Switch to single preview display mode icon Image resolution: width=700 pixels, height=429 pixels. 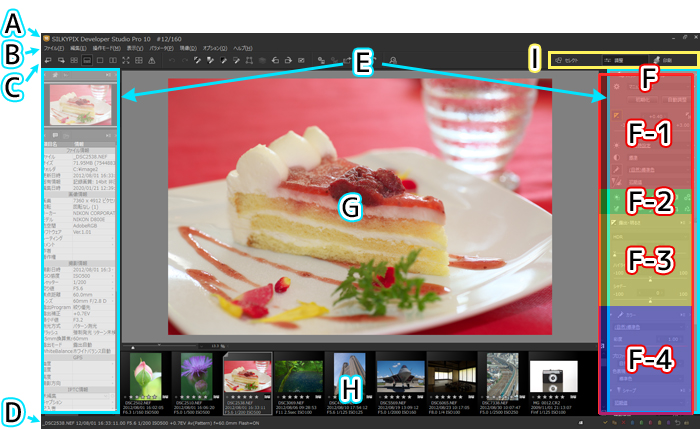click(x=100, y=60)
